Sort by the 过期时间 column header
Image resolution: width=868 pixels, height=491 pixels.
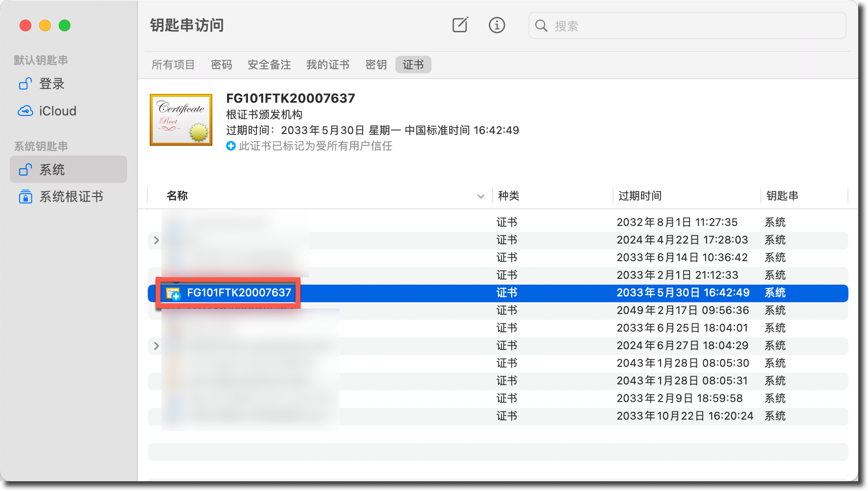pos(640,196)
